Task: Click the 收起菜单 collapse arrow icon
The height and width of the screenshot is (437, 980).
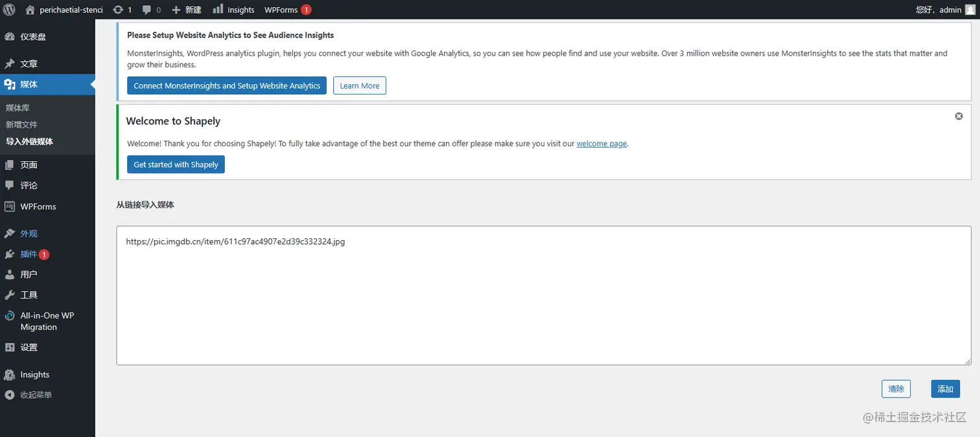Action: click(10, 395)
